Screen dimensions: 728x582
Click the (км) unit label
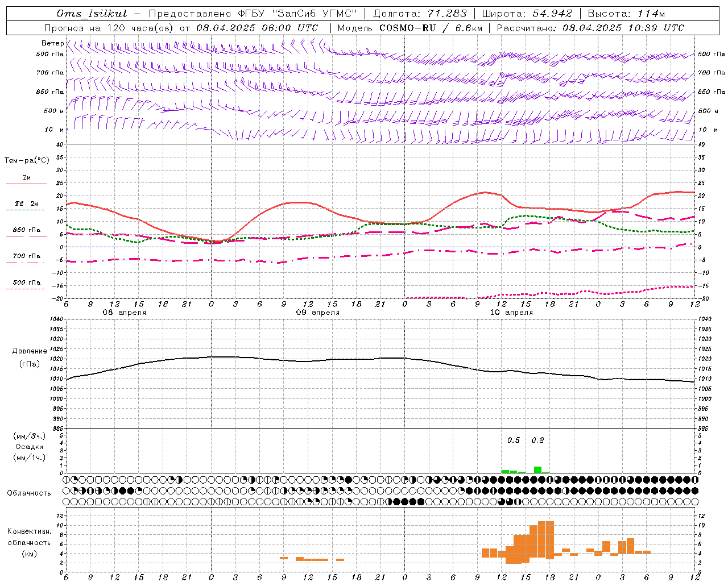30,554
